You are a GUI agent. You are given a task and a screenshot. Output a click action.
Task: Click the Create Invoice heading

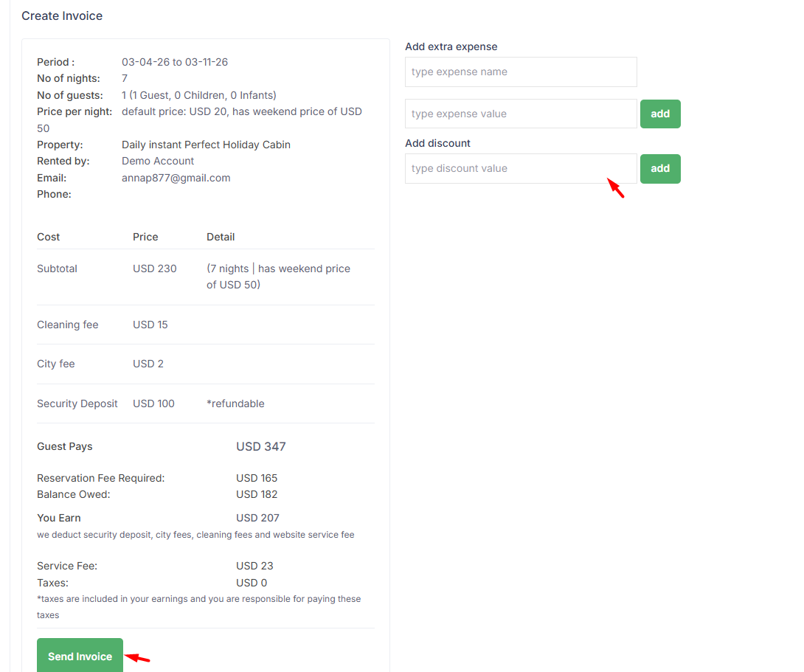pyautogui.click(x=62, y=16)
